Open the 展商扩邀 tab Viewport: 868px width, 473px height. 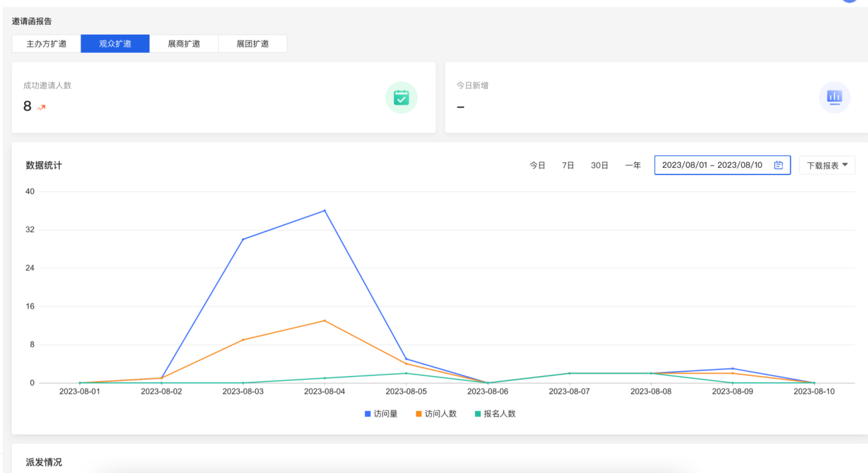click(x=184, y=44)
